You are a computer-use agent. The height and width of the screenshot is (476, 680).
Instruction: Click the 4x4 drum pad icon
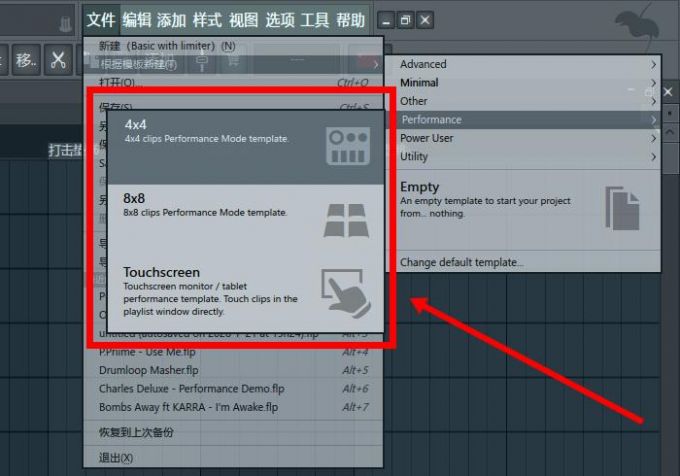tap(348, 146)
